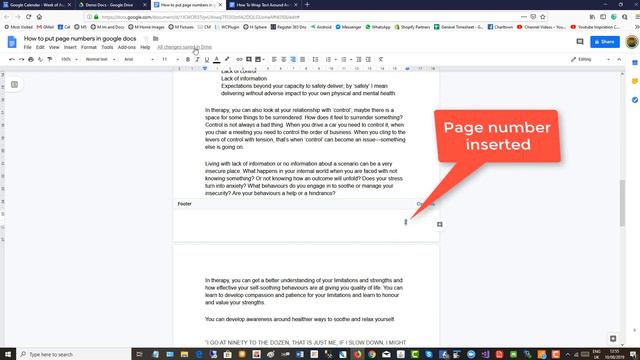Click the undo arrow in the toolbar
The width and height of the screenshot is (640, 360).
[12, 60]
